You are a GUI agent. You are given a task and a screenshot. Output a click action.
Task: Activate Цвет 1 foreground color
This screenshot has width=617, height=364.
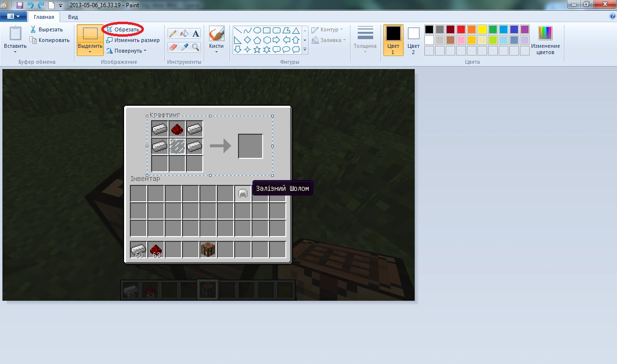[393, 40]
